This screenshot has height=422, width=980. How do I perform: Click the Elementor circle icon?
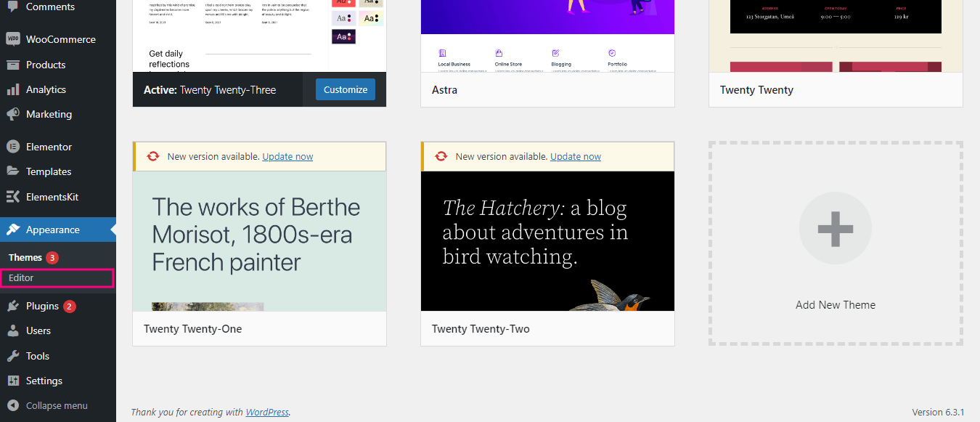pyautogui.click(x=13, y=147)
